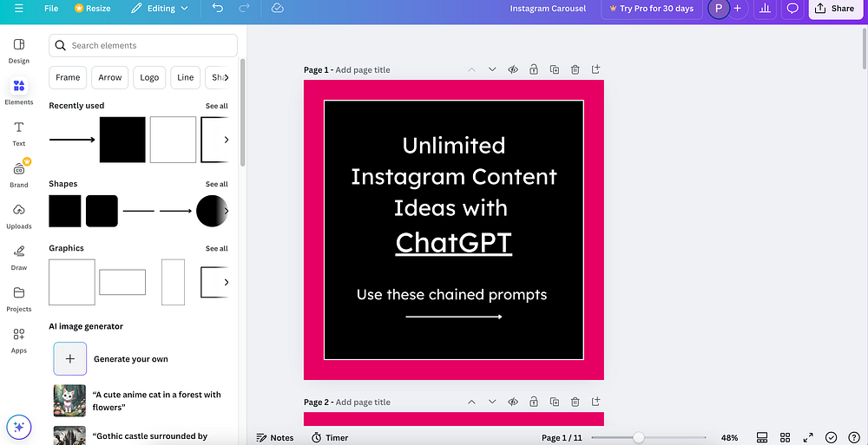This screenshot has height=445, width=868.
Task: Hide Page 1 visibility icon
Action: [x=513, y=69]
